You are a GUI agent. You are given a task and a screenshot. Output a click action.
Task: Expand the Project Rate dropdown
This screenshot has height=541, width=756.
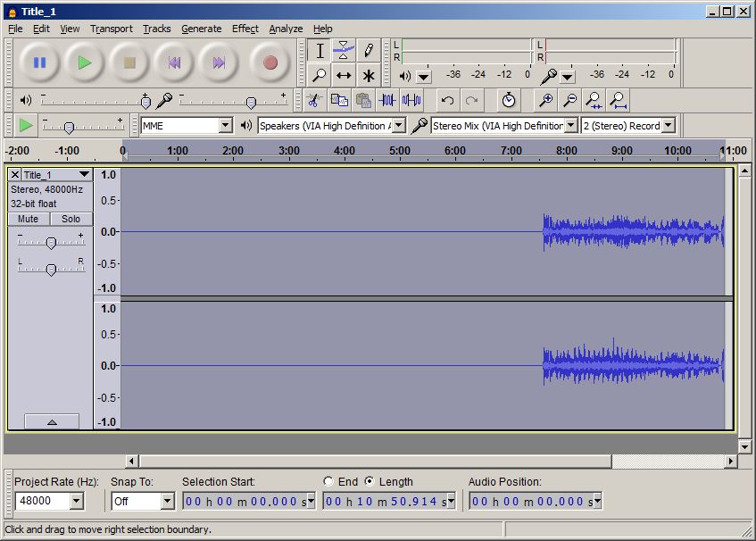click(76, 502)
